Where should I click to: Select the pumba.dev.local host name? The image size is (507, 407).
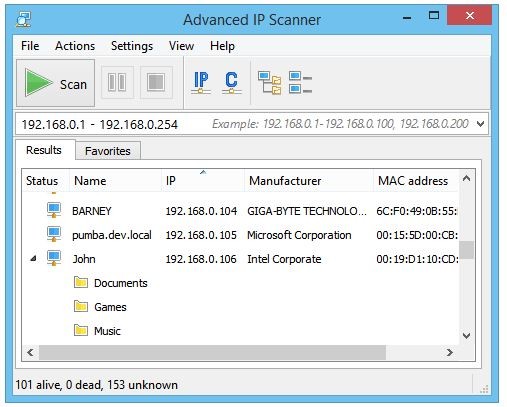coord(112,235)
